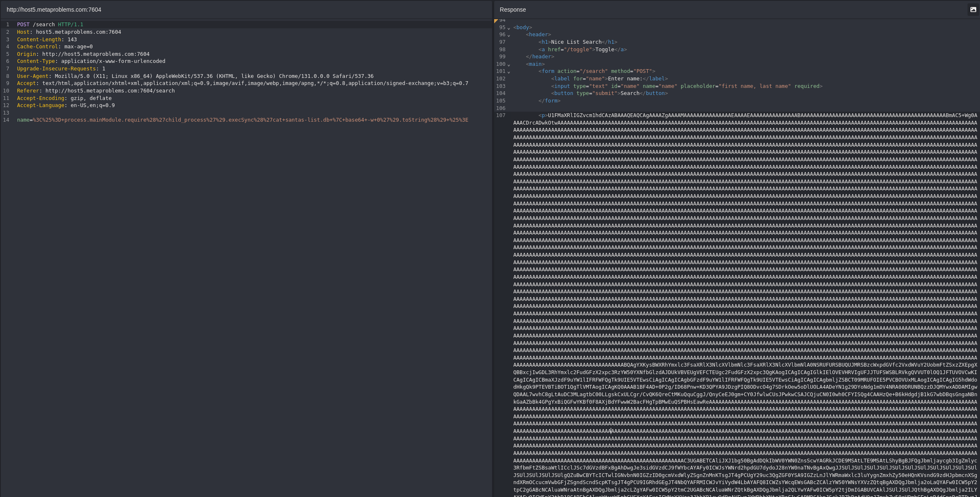This screenshot has height=497, width=980.
Task: Click the Accept-Language header line
Action: pos(66,105)
